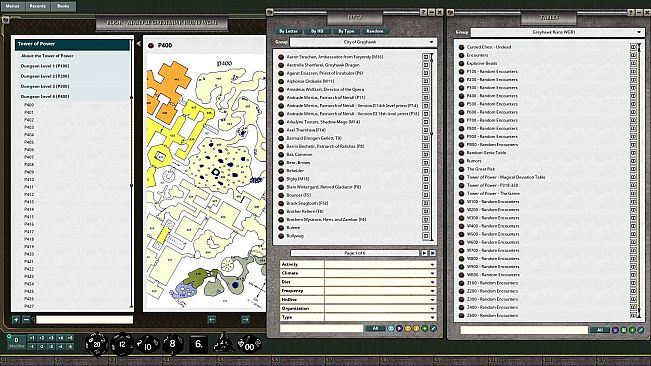
Task: Open the Menus tab at top
Action: (12, 6)
